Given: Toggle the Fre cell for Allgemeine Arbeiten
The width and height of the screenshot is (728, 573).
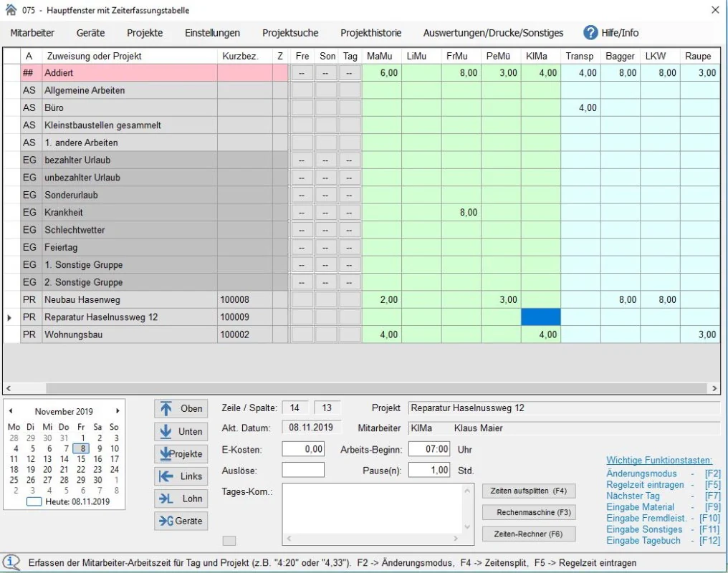Looking at the screenshot, I should pos(302,90).
